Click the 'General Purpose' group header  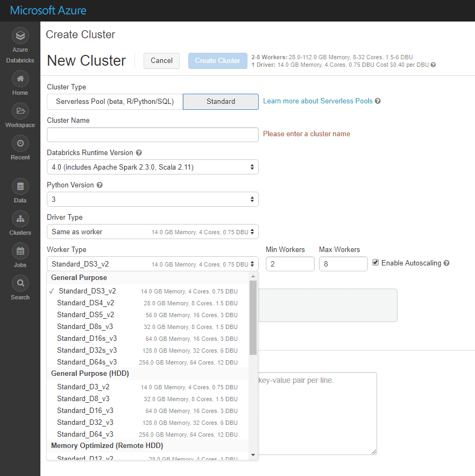[x=148, y=278]
